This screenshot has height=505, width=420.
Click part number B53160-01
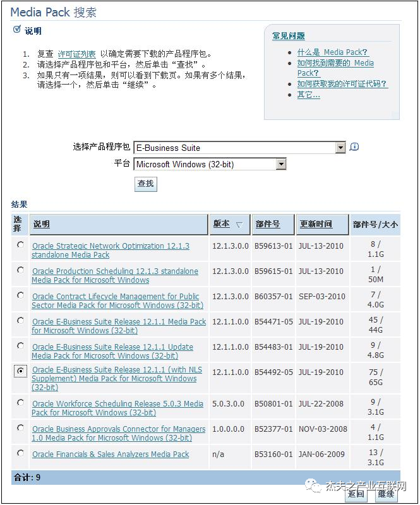273,454
